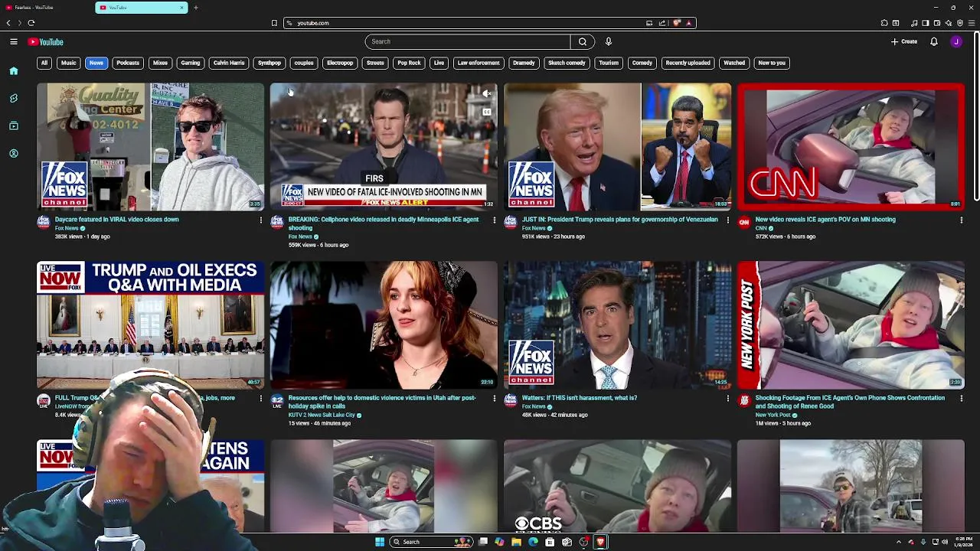Viewport: 980px width, 551px height.
Task: Click the bookmark icon beside the address bar
Action: (x=274, y=23)
